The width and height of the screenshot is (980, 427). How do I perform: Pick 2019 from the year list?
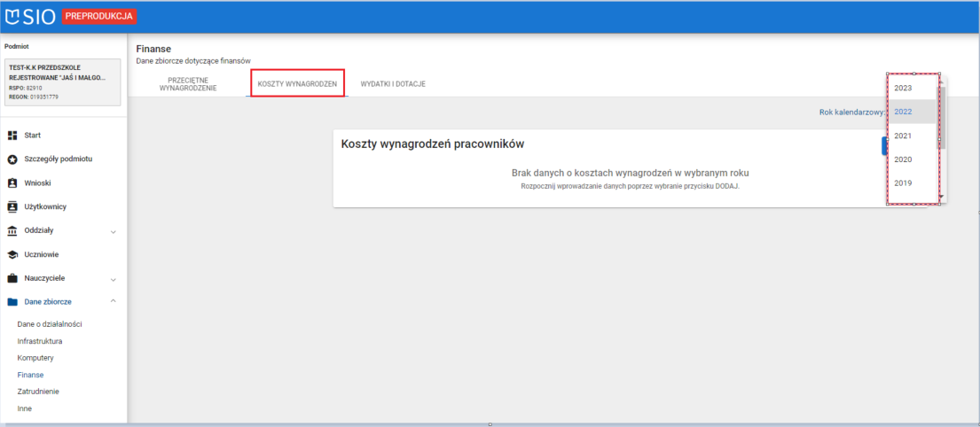pyautogui.click(x=903, y=183)
